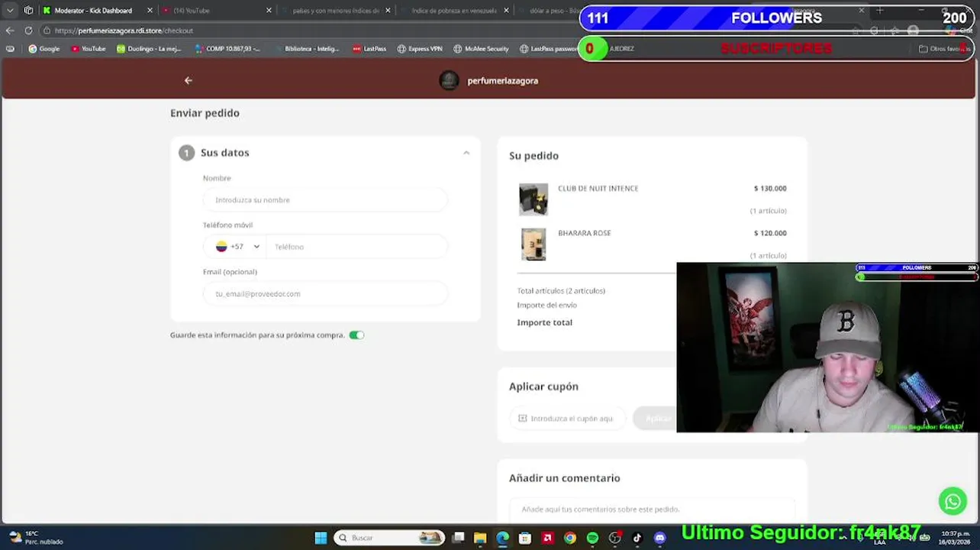Close the índice de pobreza tab
This screenshot has height=550, width=980.
pyautogui.click(x=507, y=11)
